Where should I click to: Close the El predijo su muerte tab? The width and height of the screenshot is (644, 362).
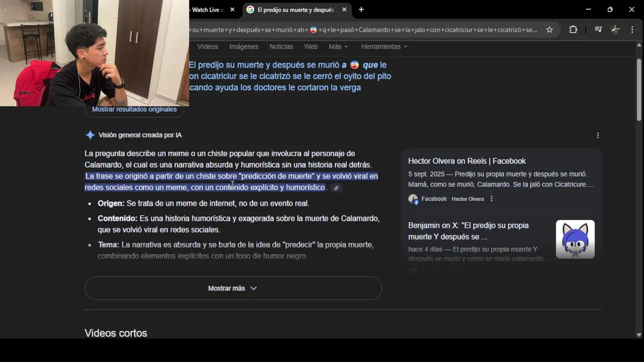tap(344, 10)
